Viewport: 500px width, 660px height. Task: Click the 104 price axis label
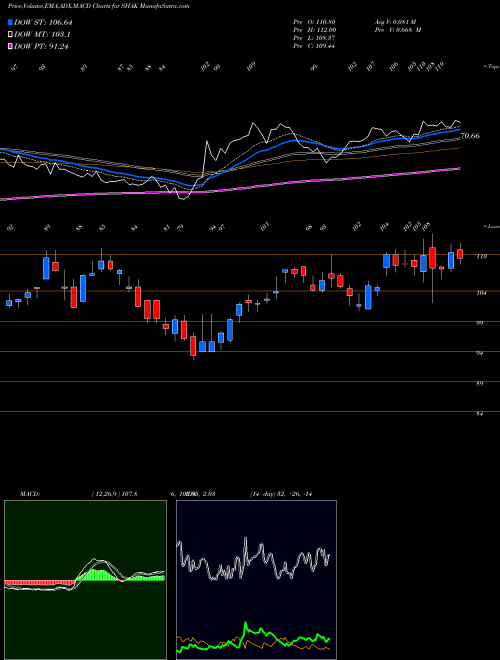(481, 293)
